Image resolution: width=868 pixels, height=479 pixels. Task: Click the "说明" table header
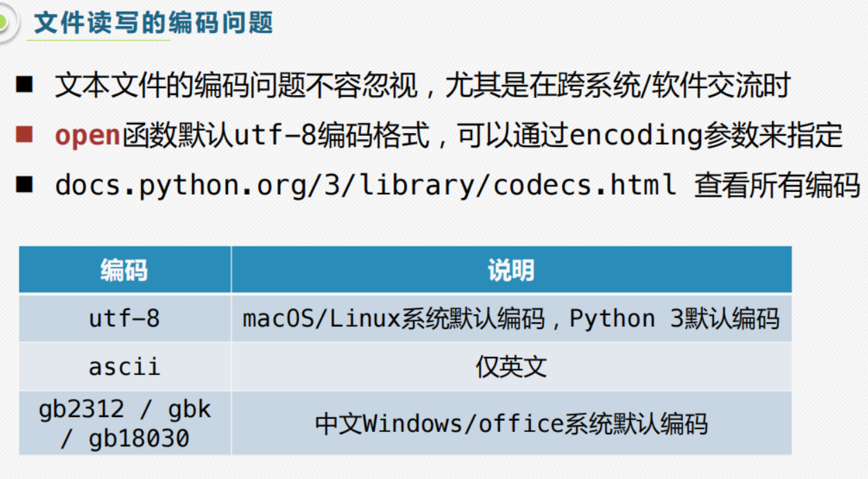pos(511,270)
